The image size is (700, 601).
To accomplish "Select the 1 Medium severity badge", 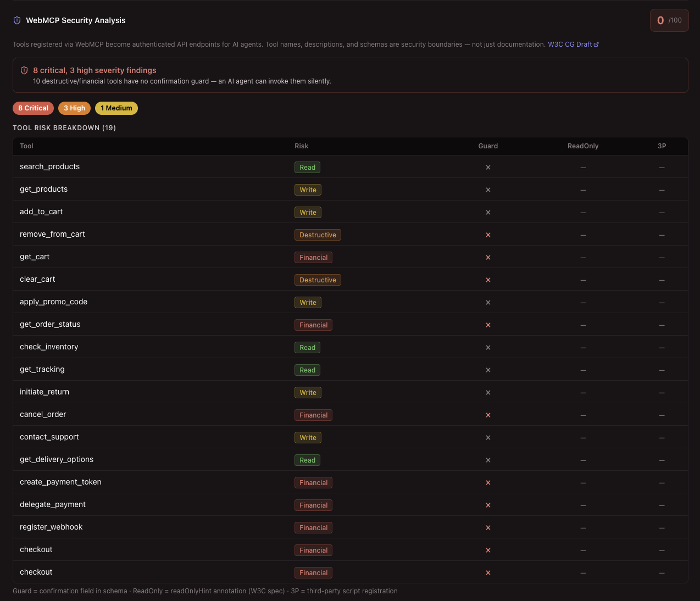I will [x=116, y=108].
